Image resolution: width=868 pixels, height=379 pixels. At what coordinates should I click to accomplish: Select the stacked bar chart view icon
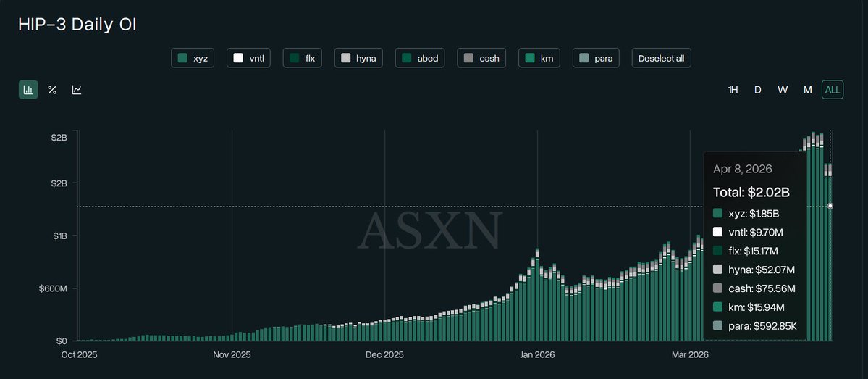click(28, 90)
